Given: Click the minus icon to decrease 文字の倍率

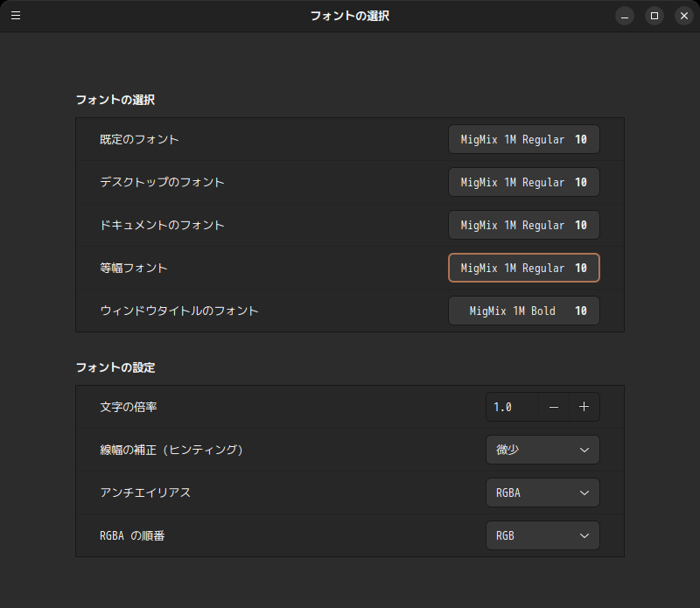Looking at the screenshot, I should [x=554, y=406].
